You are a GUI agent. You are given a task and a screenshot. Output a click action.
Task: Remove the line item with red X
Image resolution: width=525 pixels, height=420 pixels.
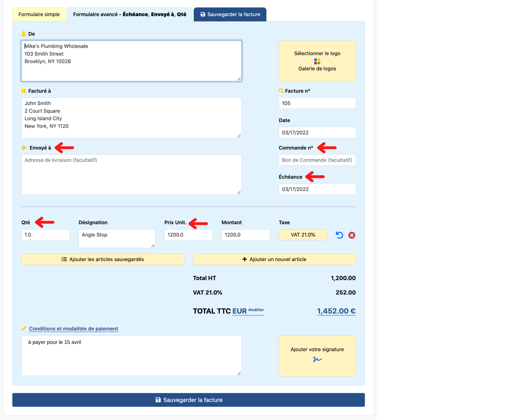(x=352, y=235)
